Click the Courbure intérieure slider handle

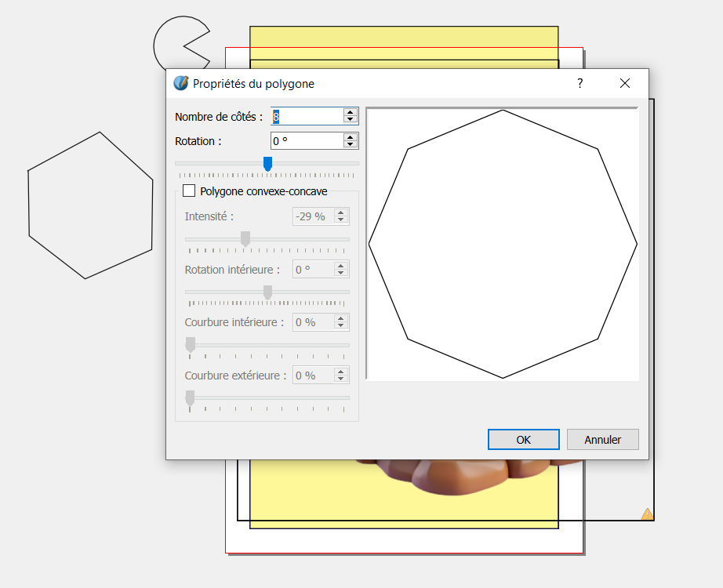click(x=190, y=344)
